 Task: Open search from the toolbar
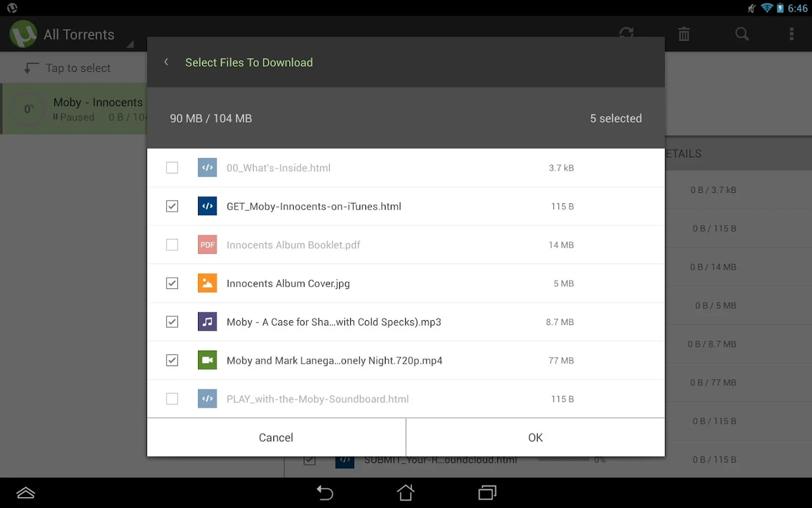coord(741,34)
